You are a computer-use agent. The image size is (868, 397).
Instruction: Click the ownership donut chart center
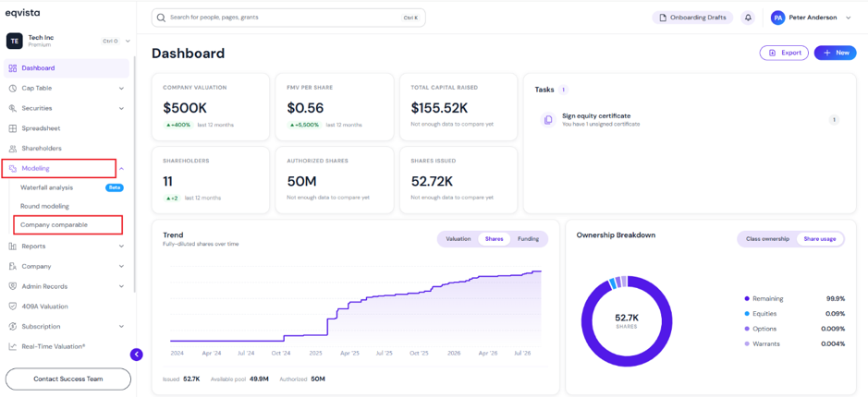click(x=627, y=320)
